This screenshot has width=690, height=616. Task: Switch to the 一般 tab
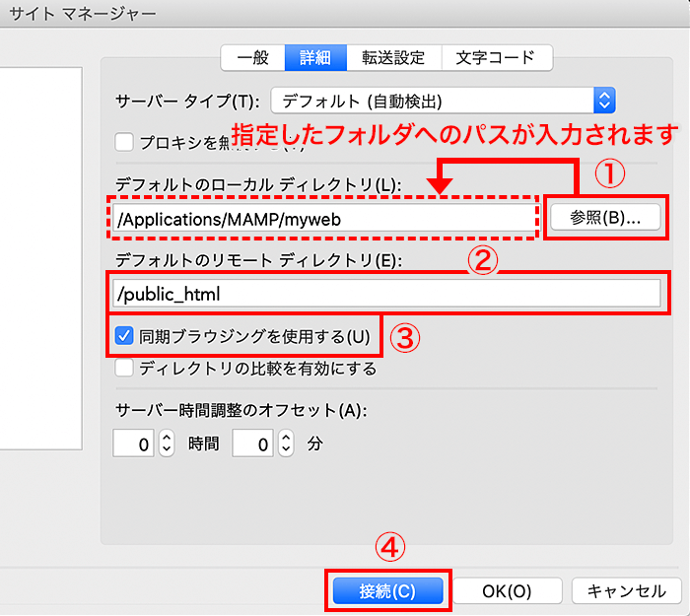[x=252, y=57]
